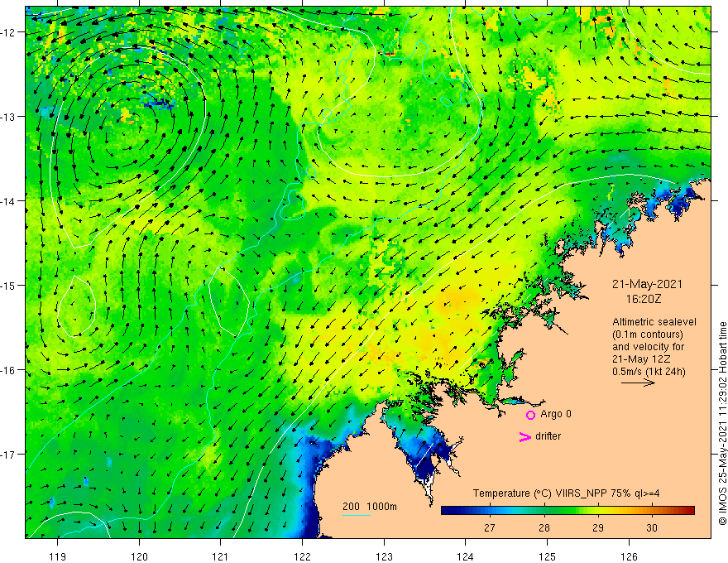
Task: Click the magenta drifter arrowhead symbol
Action: pos(525,436)
